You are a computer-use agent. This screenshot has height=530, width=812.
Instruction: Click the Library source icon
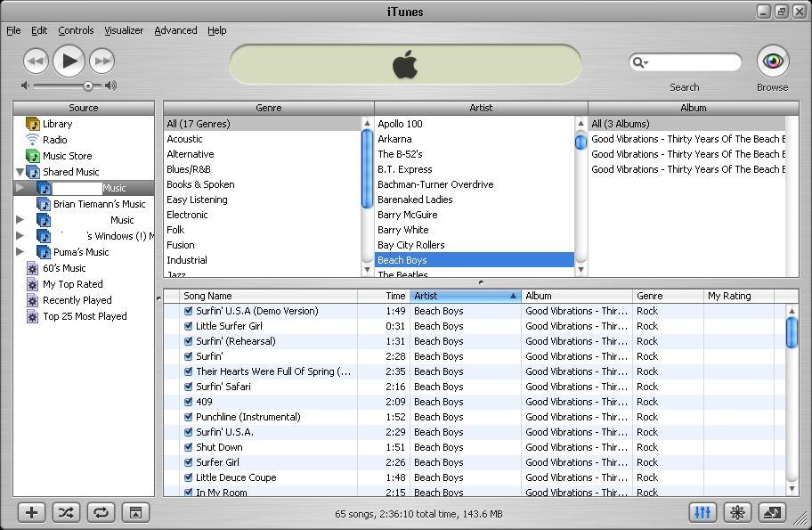[33, 124]
